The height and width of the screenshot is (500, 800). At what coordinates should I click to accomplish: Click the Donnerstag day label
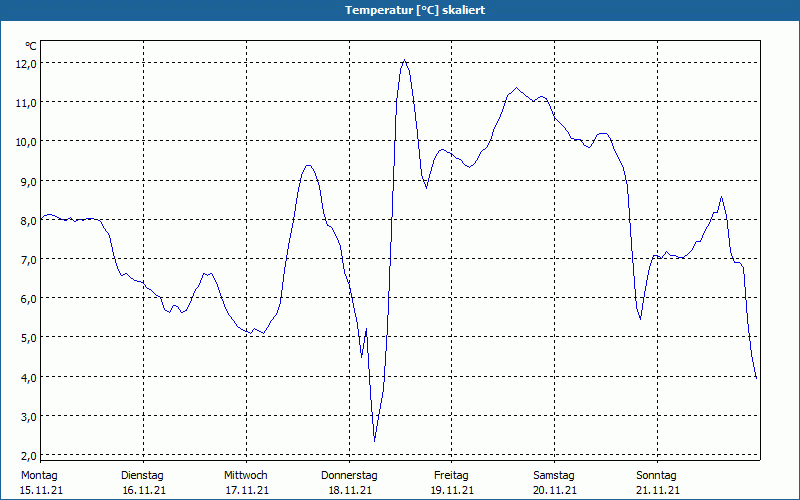(349, 476)
